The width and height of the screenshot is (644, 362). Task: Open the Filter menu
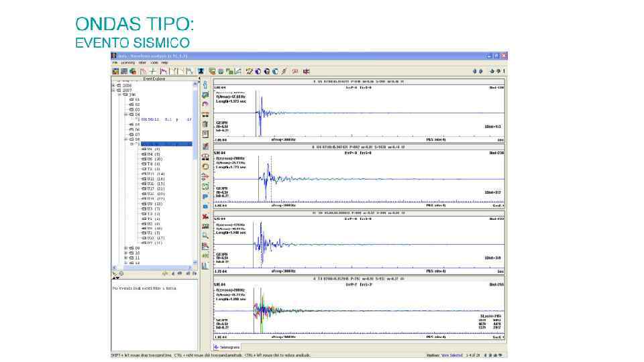click(x=142, y=63)
